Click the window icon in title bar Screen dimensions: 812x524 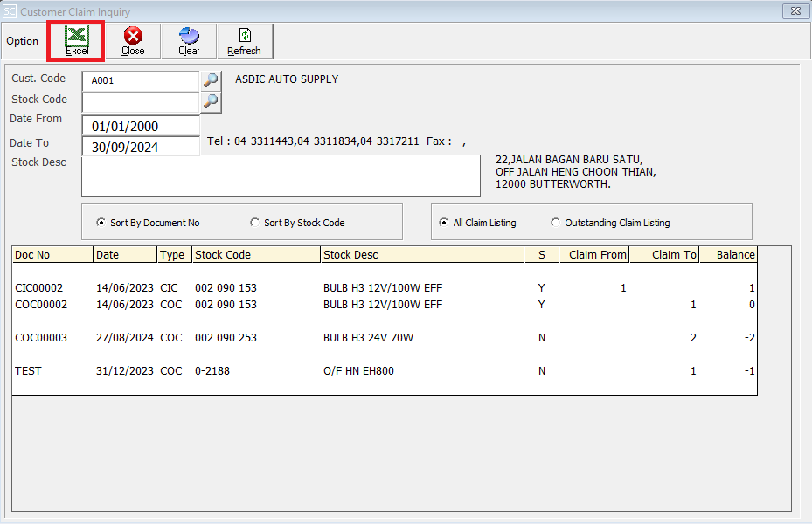tap(10, 10)
